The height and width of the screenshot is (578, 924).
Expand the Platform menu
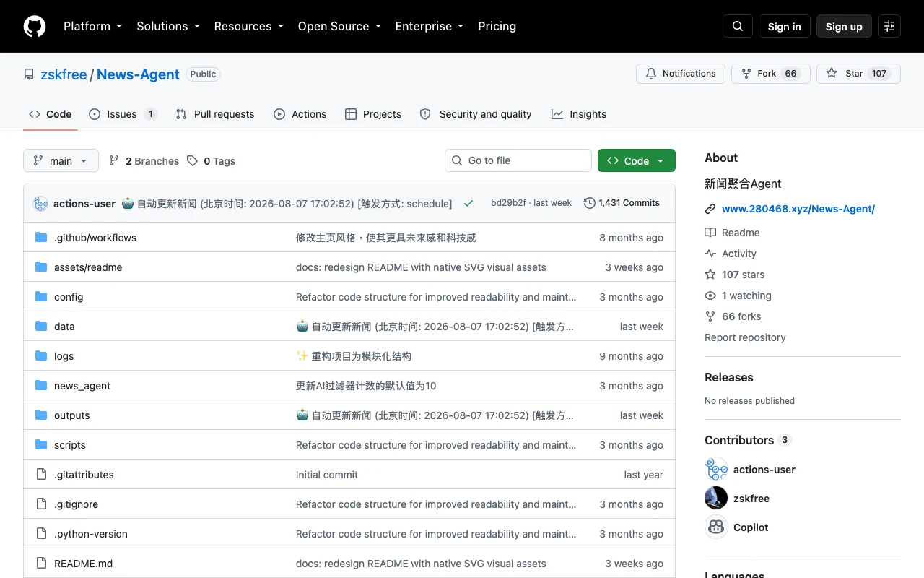[92, 26]
